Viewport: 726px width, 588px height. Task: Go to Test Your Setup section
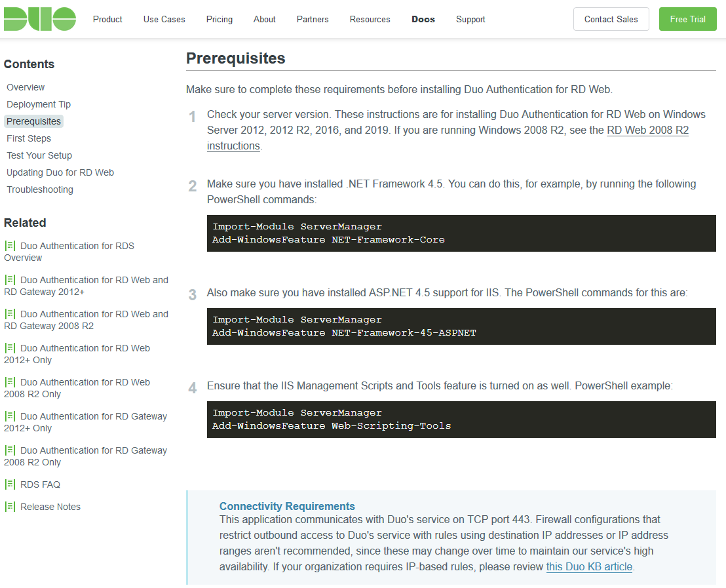click(x=39, y=156)
